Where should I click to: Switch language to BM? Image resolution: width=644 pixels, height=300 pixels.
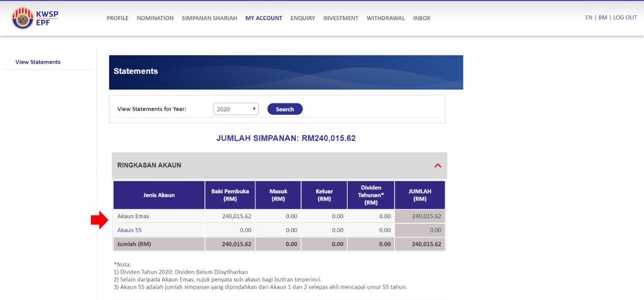point(603,17)
